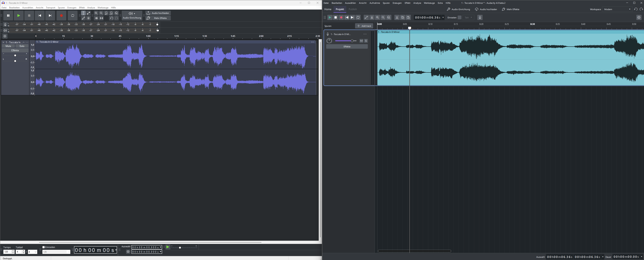
Task: Silence the audio selection in the left window
Action: point(101,18)
